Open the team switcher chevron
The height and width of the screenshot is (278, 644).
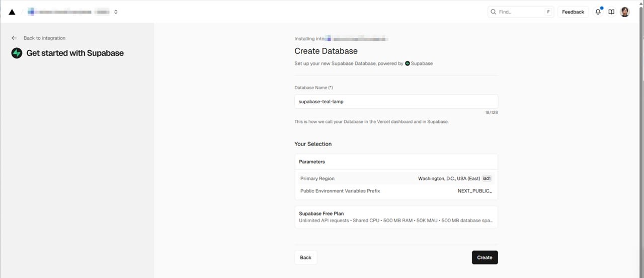pos(116,12)
